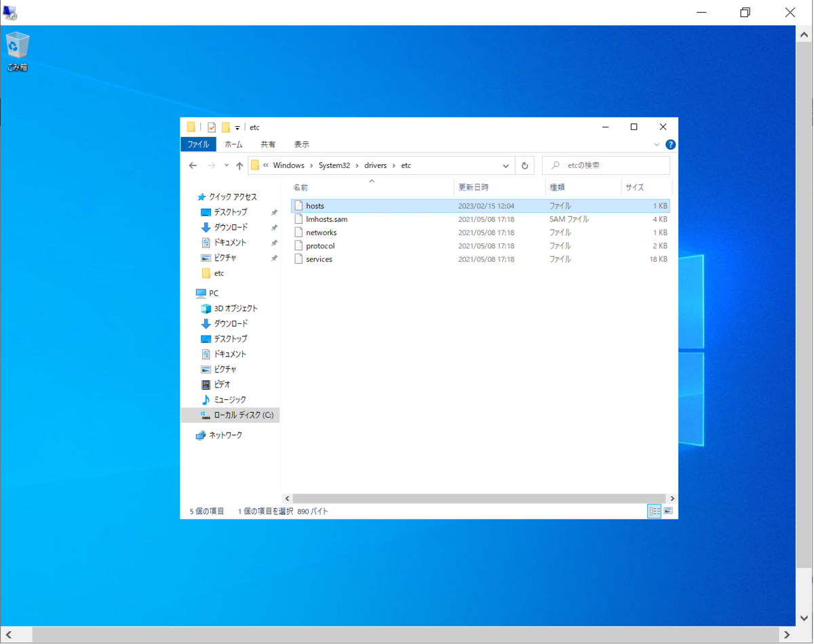
Task: Open the recent locations dropdown arrow
Action: pos(227,165)
